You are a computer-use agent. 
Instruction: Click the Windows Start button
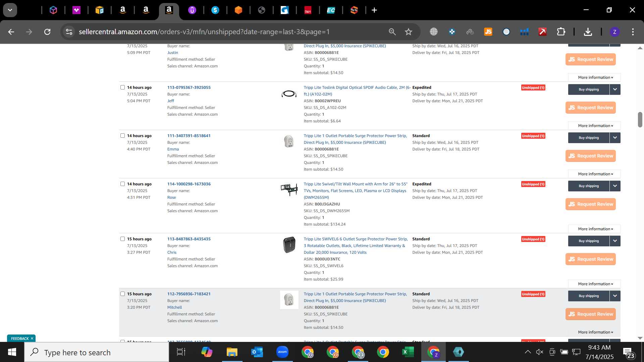point(12,352)
